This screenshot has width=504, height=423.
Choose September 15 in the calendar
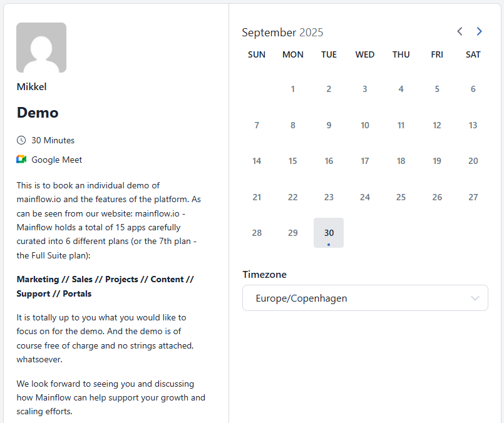292,161
